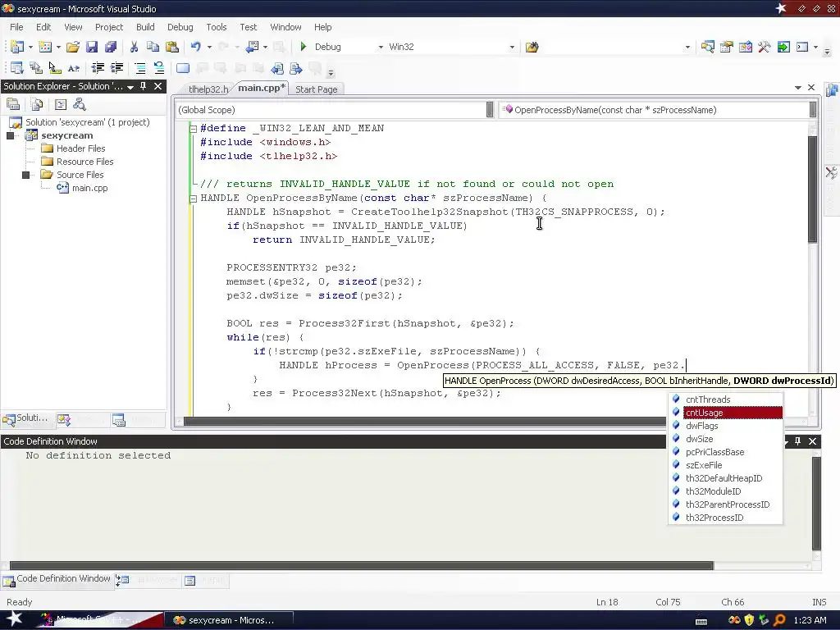Start debugging with the green play arrow
This screenshot has width=840, height=630.
point(304,47)
